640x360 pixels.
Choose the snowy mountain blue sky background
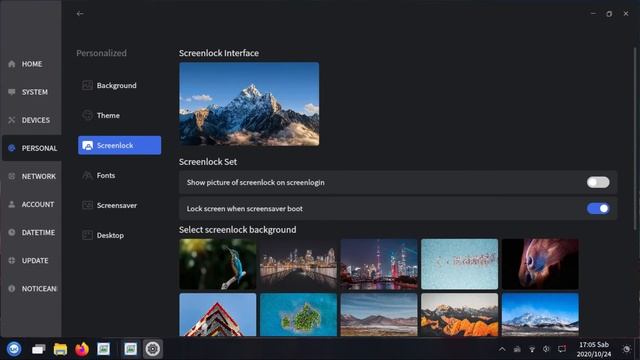540,315
